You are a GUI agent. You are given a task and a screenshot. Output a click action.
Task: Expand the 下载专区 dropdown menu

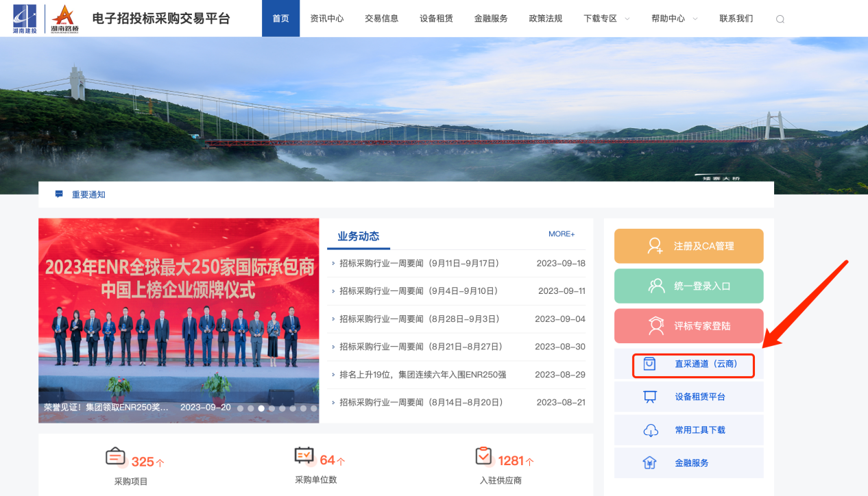[x=607, y=18]
